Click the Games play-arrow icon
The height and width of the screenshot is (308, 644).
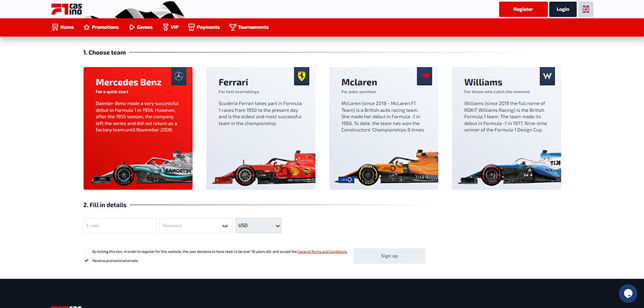click(x=132, y=27)
